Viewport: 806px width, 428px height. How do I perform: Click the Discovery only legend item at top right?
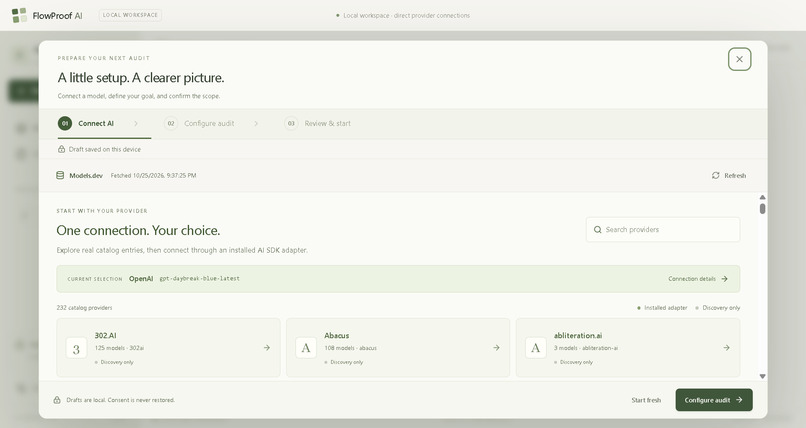click(x=718, y=308)
